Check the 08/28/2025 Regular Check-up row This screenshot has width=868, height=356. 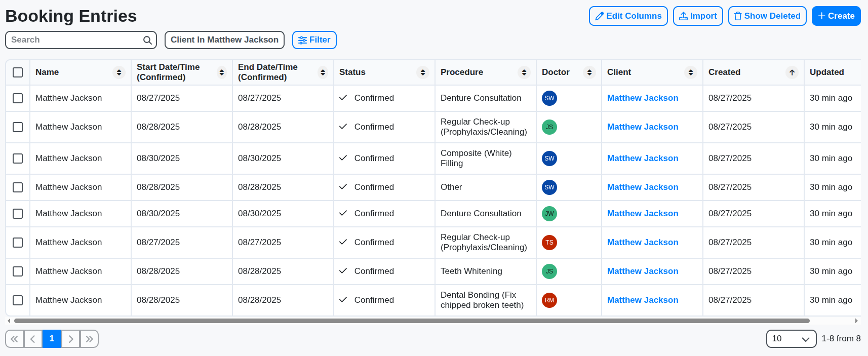click(18, 127)
